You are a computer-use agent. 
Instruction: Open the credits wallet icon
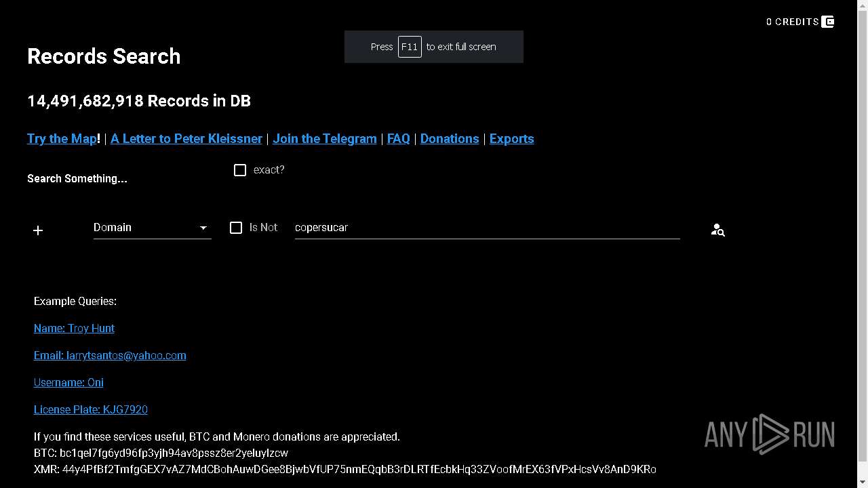(827, 22)
